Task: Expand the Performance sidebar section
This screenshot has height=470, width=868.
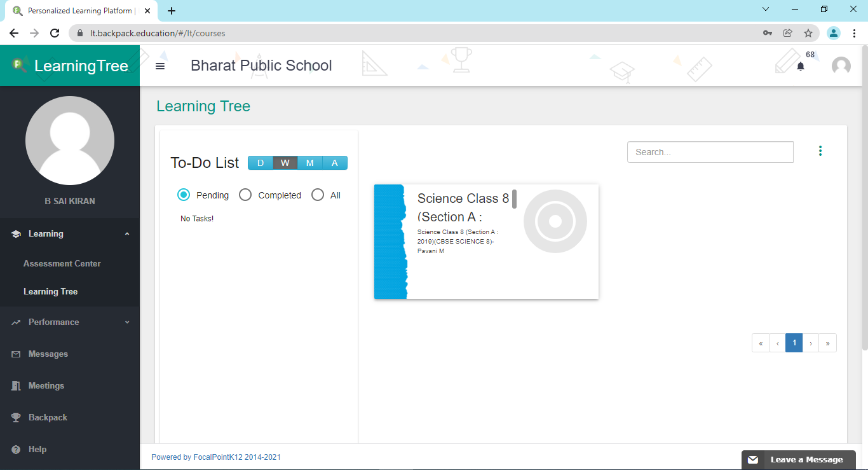Action: tap(127, 322)
